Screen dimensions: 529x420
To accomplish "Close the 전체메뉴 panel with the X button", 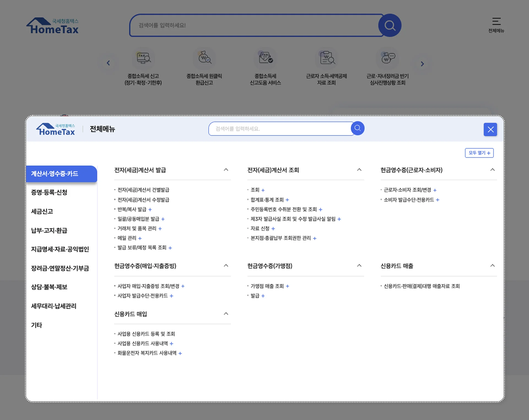I will [490, 129].
